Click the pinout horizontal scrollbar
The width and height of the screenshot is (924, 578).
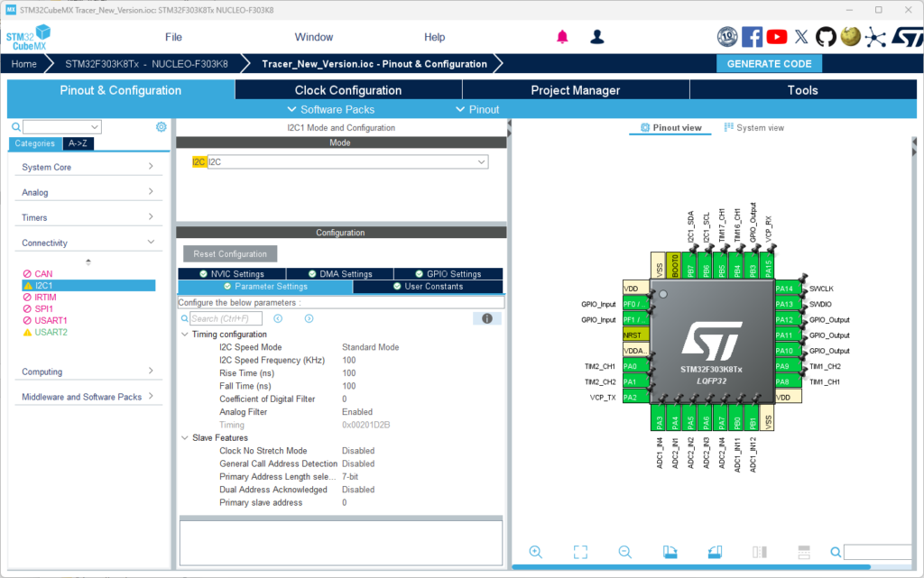click(x=690, y=567)
